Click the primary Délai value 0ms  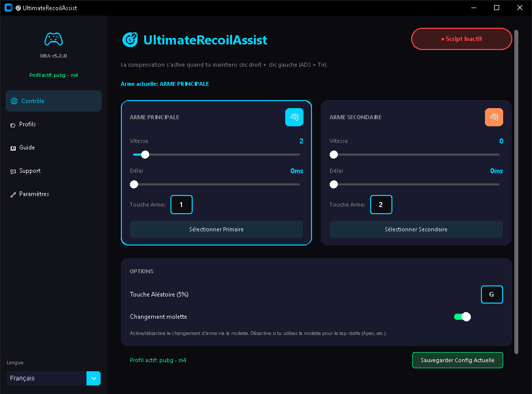pyautogui.click(x=296, y=171)
